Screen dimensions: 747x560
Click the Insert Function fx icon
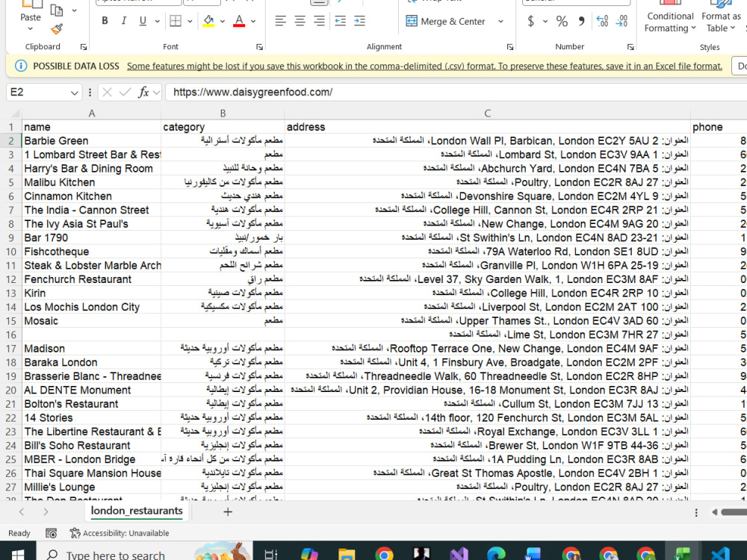pos(143,92)
